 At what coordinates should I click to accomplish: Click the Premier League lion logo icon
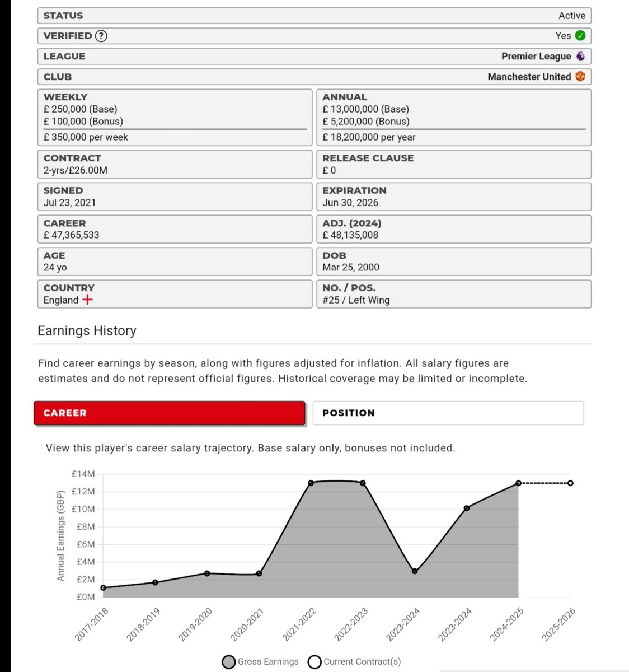coord(580,56)
